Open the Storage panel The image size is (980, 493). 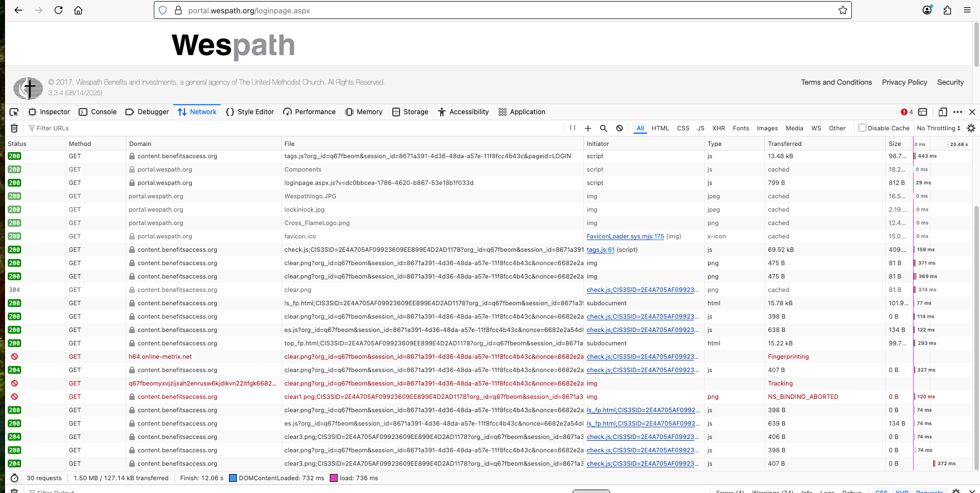(x=410, y=112)
